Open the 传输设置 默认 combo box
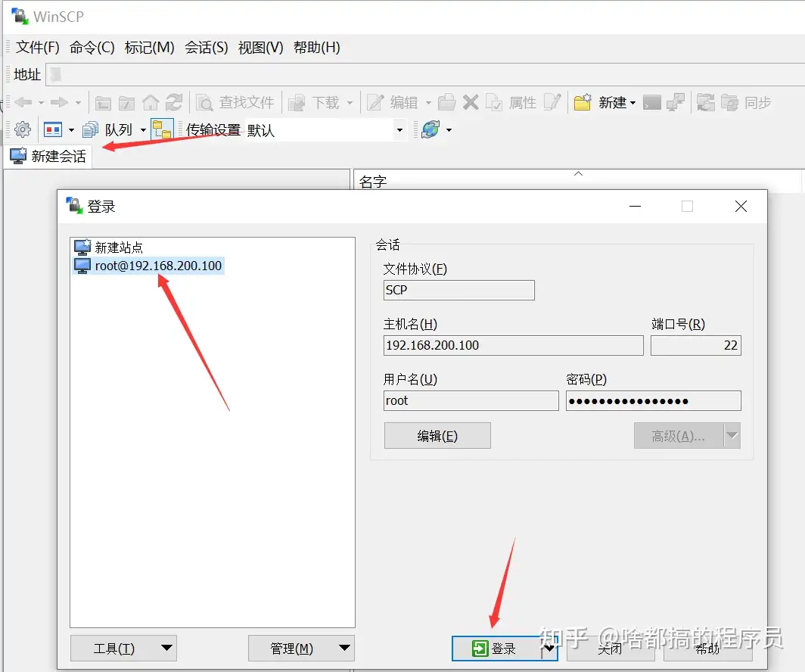Image resolution: width=805 pixels, height=672 pixels. 325,130
